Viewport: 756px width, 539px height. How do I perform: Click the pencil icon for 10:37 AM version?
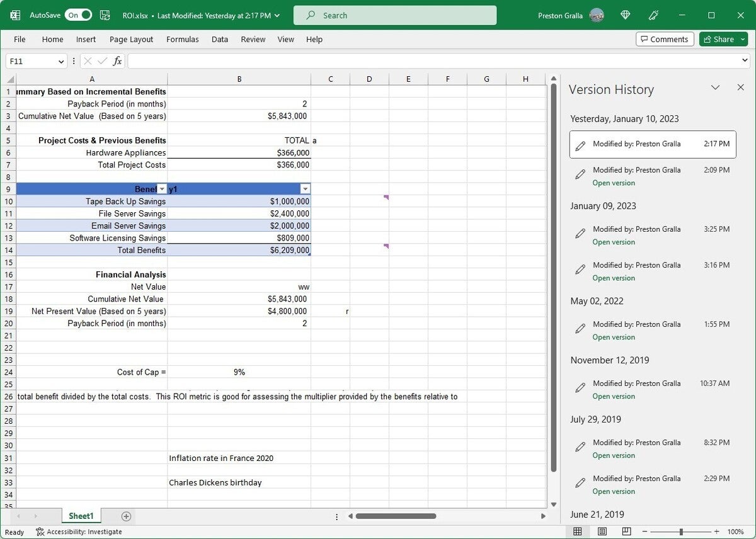point(580,388)
